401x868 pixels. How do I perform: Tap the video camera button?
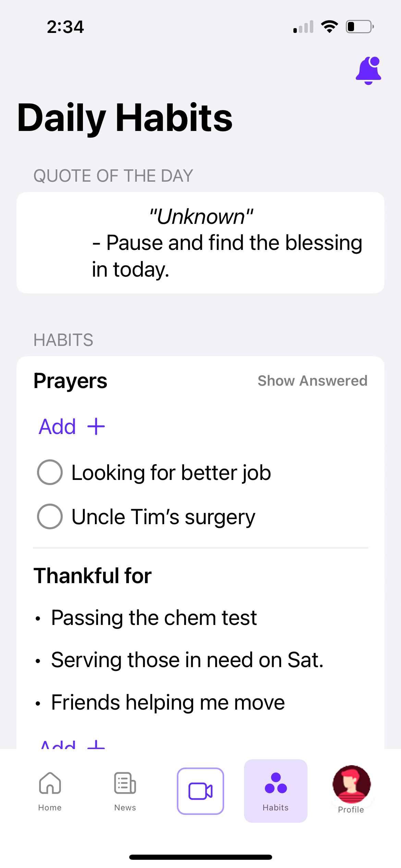pyautogui.click(x=200, y=791)
